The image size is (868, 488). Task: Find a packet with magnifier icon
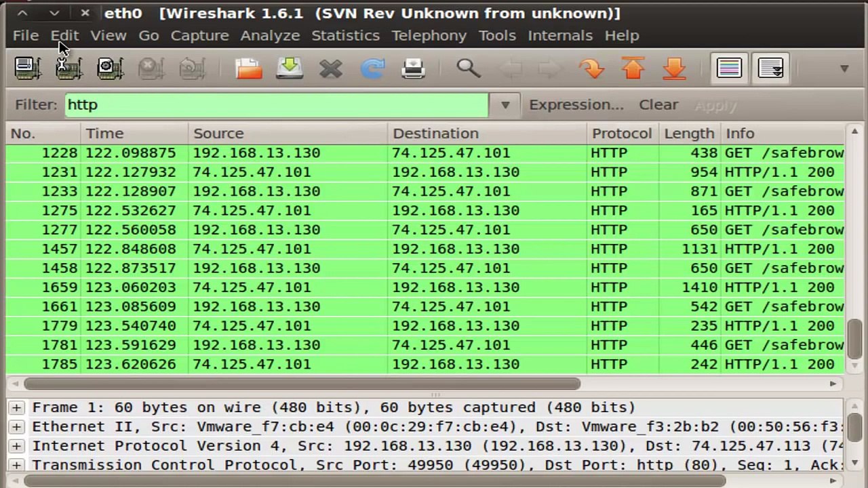[469, 68]
